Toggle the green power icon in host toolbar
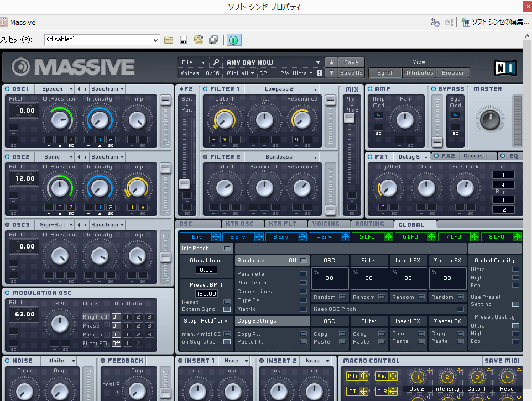Viewport: 532px width, 401px height. tap(233, 40)
